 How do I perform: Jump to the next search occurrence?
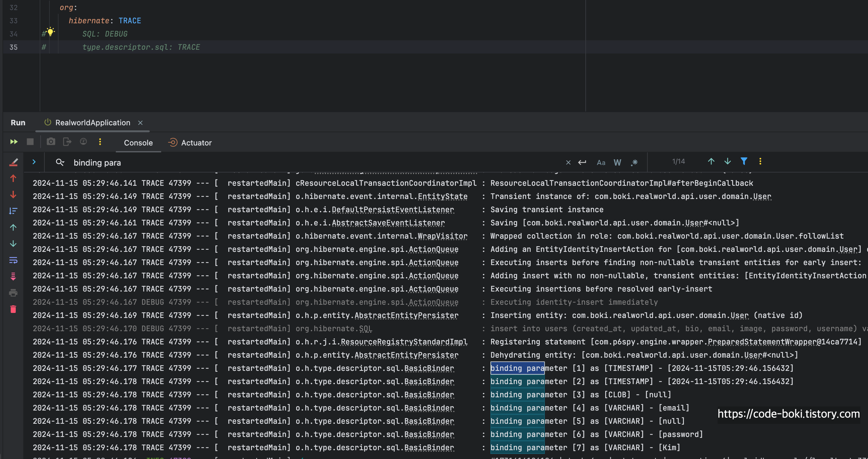[728, 162]
